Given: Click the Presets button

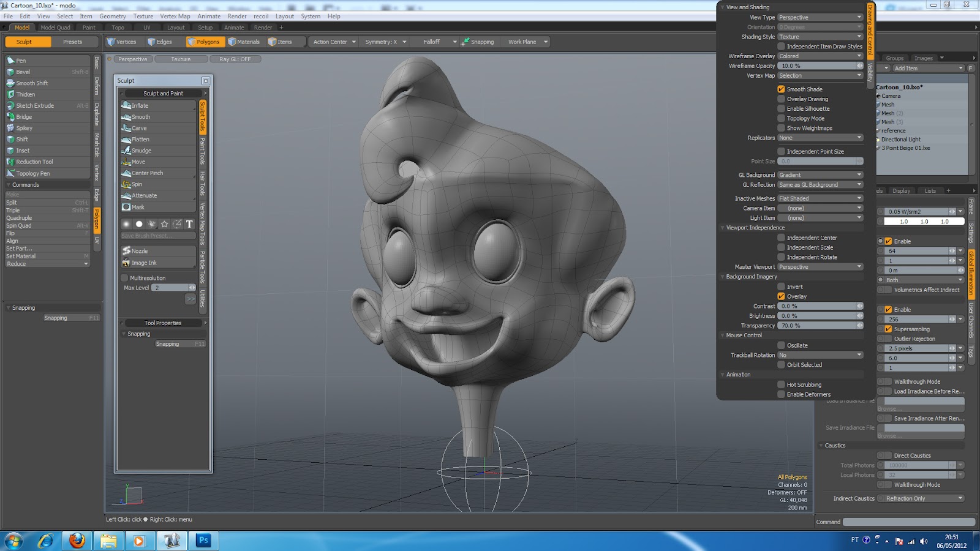Looking at the screenshot, I should pos(72,42).
